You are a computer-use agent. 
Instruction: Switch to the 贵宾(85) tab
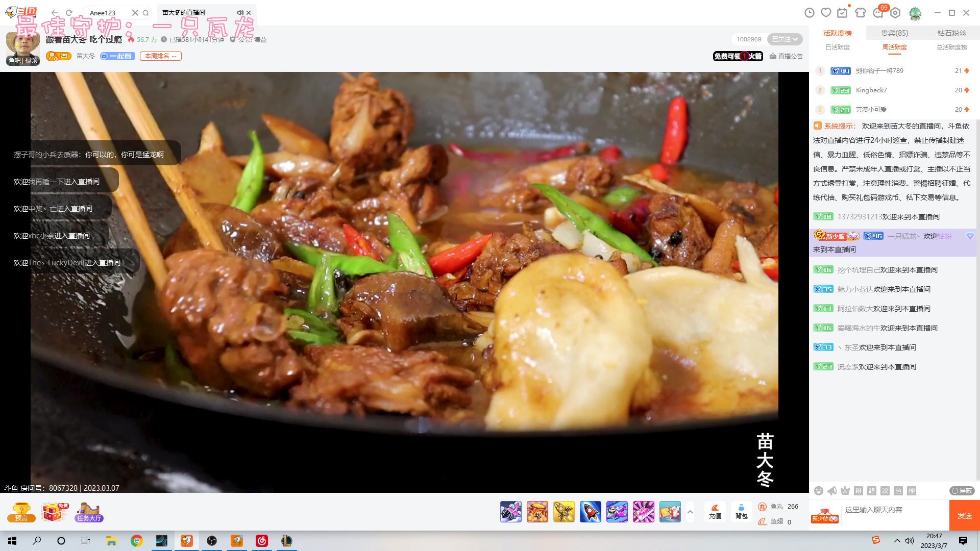[x=894, y=33]
